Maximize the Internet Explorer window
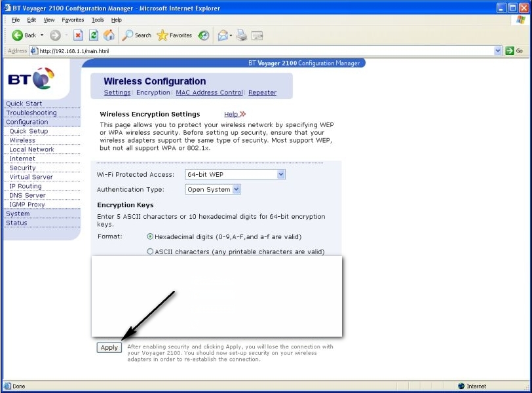This screenshot has width=532, height=393. (x=513, y=8)
